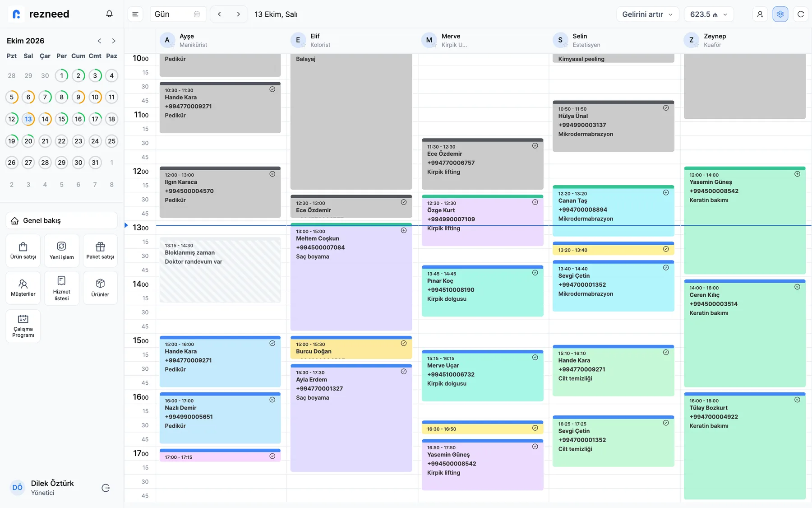
Task: Open Ayla Erdem Saç boyama appointment
Action: 351,418
